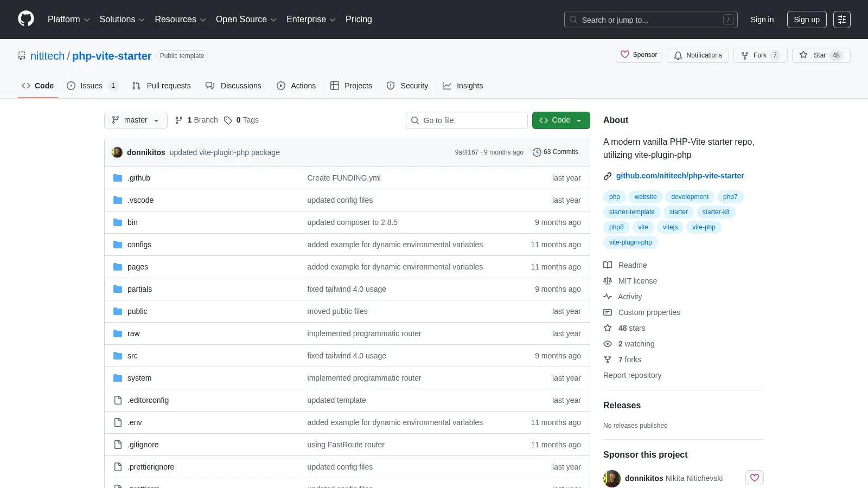Open the bin folder icon
Viewport: 868px width, 488px height.
pos(118,222)
